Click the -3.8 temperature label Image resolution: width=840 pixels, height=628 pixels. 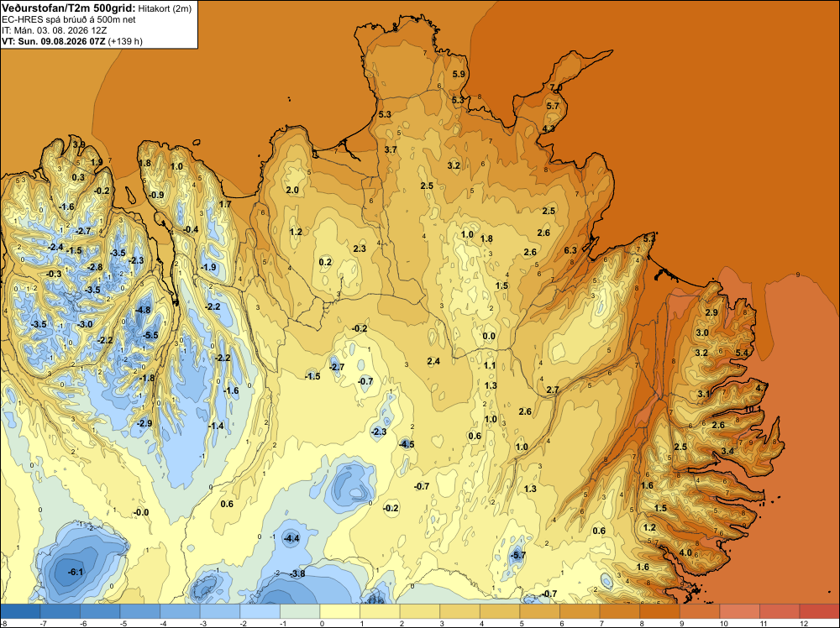coord(297,573)
